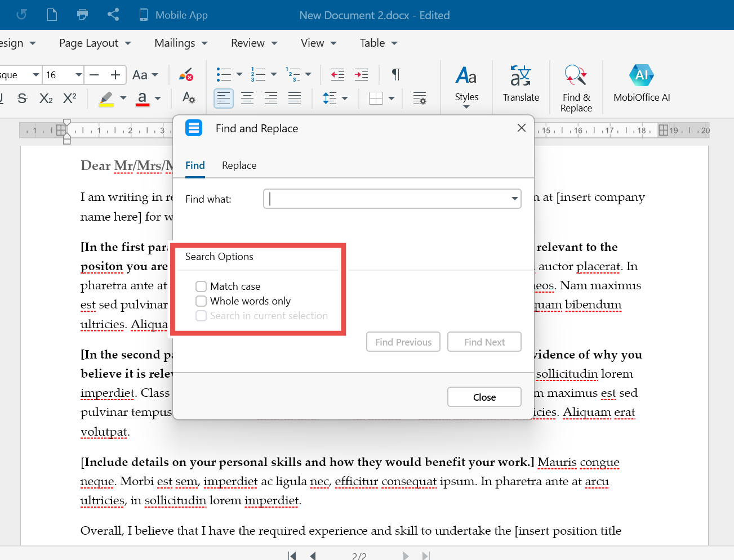Click the table marker icon near ruler 19
Viewport: 734px width, 560px height.
[x=663, y=130]
